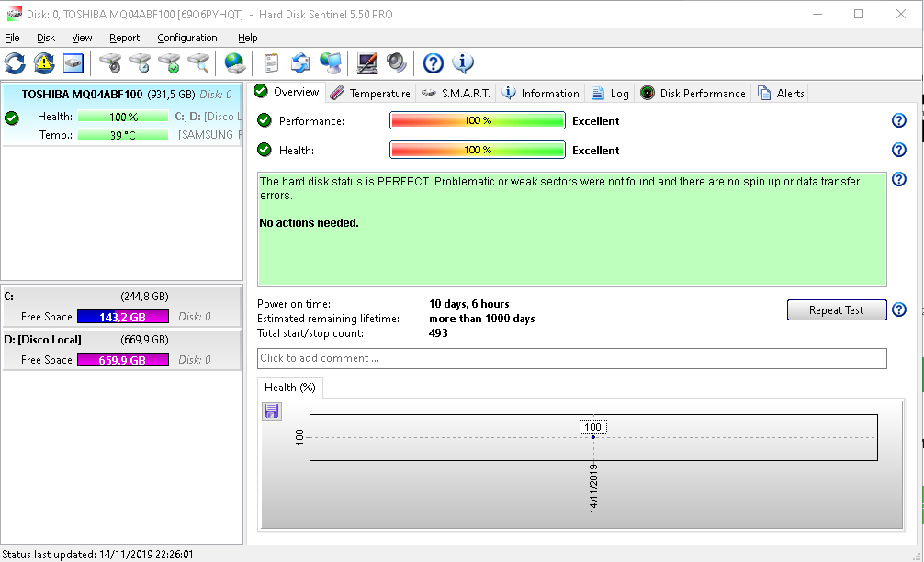This screenshot has width=924, height=562.
Task: Click the toolbar About info bubble icon
Action: click(463, 63)
